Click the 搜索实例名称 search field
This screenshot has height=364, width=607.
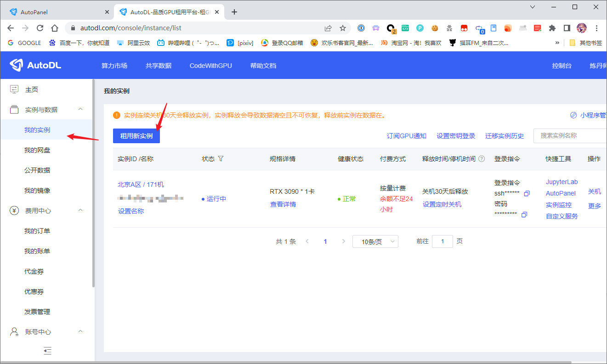[570, 136]
